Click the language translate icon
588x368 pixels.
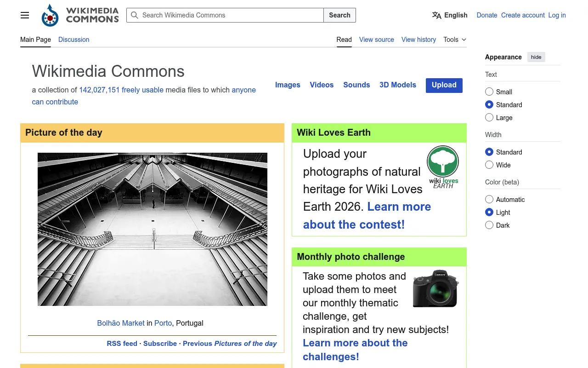click(x=436, y=15)
